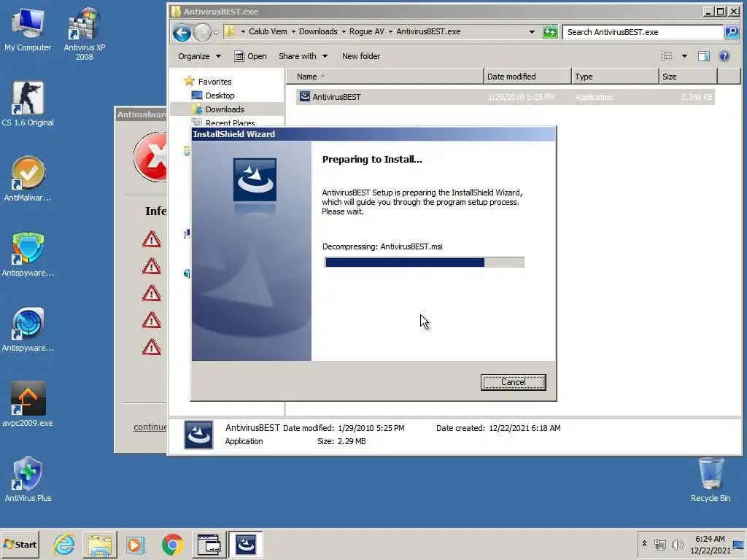The height and width of the screenshot is (560, 747).
Task: Open the Organize menu
Action: coord(199,56)
